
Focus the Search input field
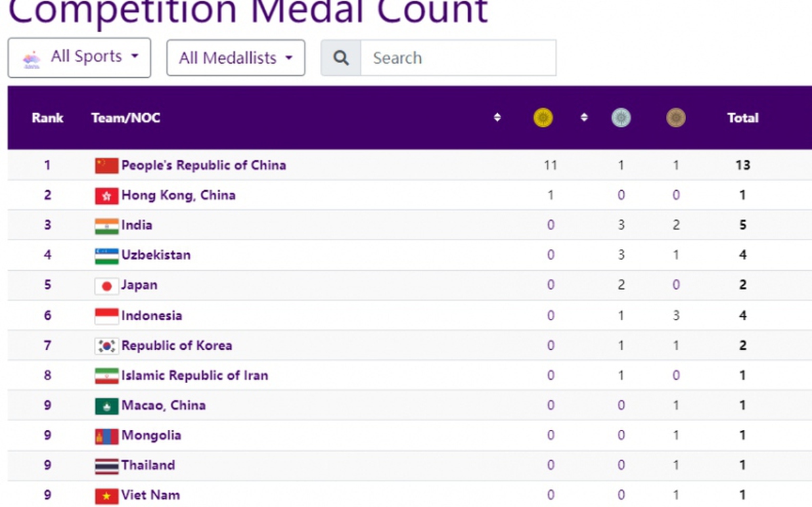[x=458, y=58]
